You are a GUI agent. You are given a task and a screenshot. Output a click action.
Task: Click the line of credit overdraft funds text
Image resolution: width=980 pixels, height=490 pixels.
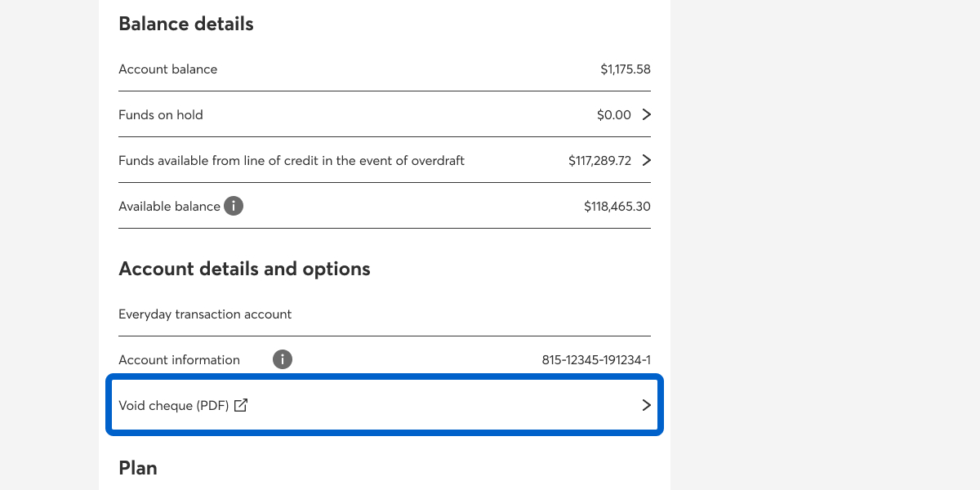(x=292, y=161)
